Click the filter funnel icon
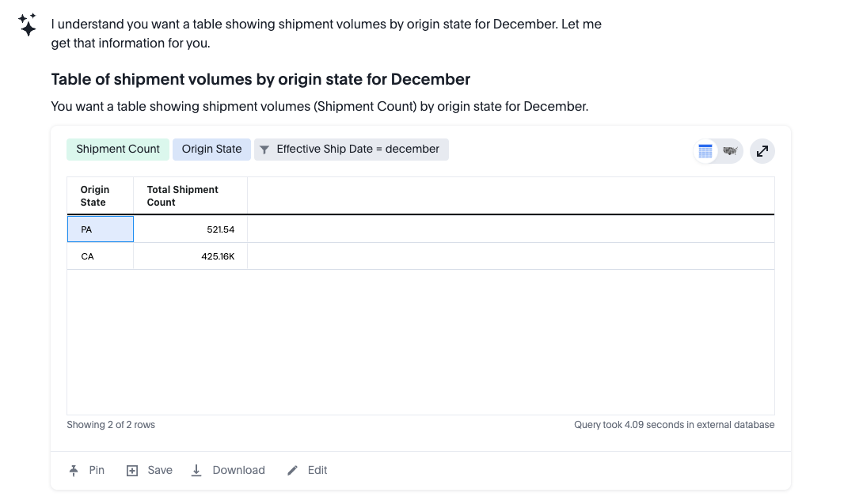Image resolution: width=844 pixels, height=504 pixels. (x=264, y=150)
